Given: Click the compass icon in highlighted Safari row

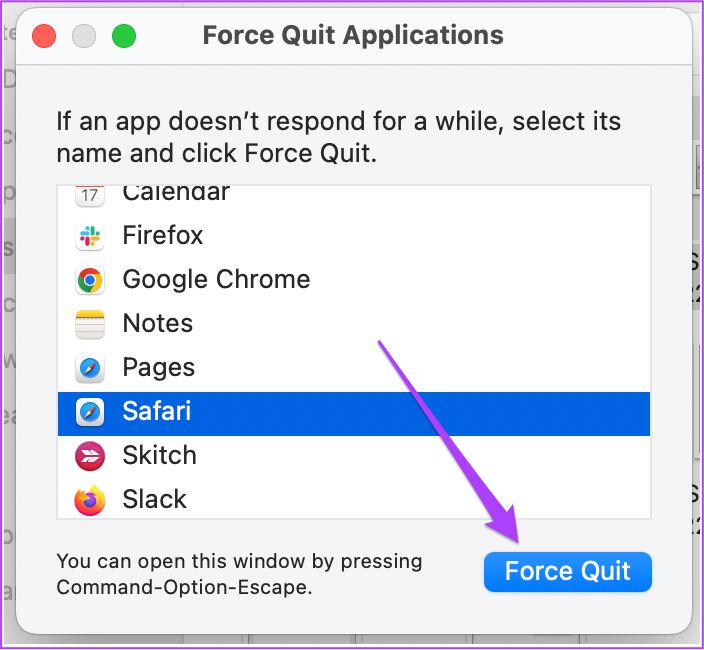Looking at the screenshot, I should tap(90, 412).
